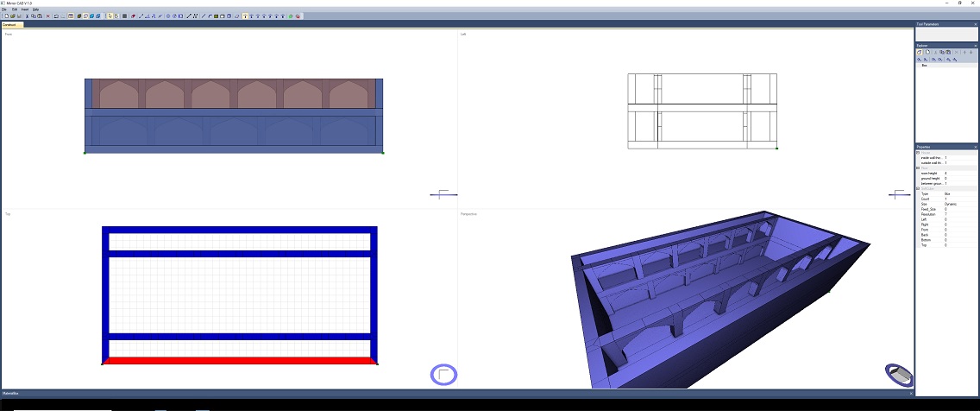980x411 pixels.
Task: Collapse the Floor group in Properties
Action: click(x=918, y=168)
